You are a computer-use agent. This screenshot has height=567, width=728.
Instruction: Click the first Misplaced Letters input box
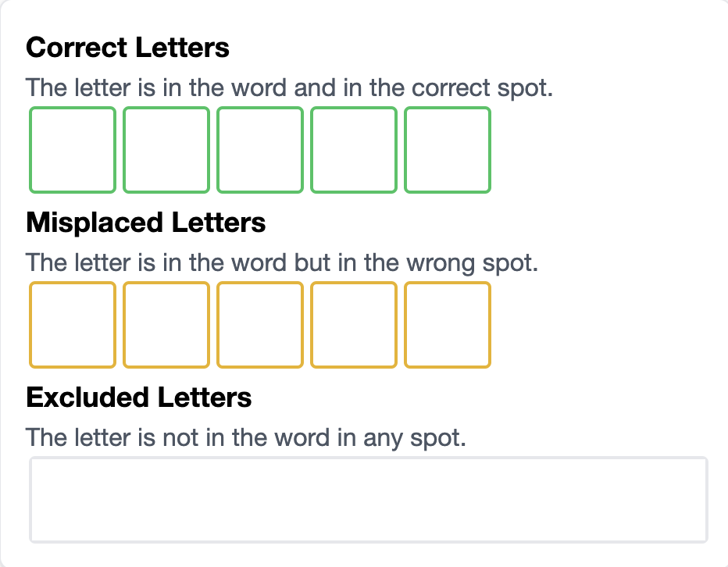72,325
